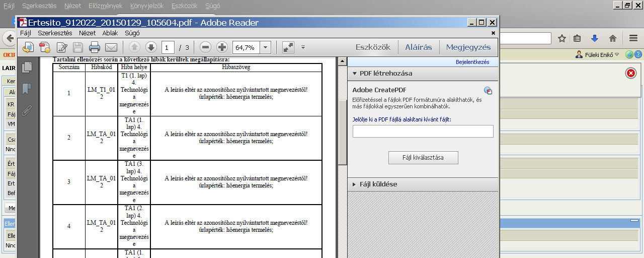Open Adobe Reader's Szerkesztés menu
The height and width of the screenshot is (258, 644).
click(54, 33)
